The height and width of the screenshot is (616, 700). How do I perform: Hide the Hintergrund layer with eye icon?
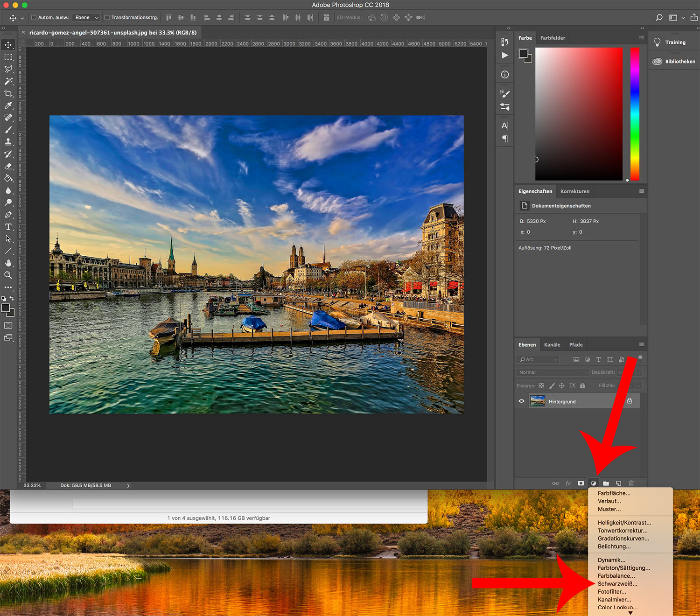click(x=522, y=401)
